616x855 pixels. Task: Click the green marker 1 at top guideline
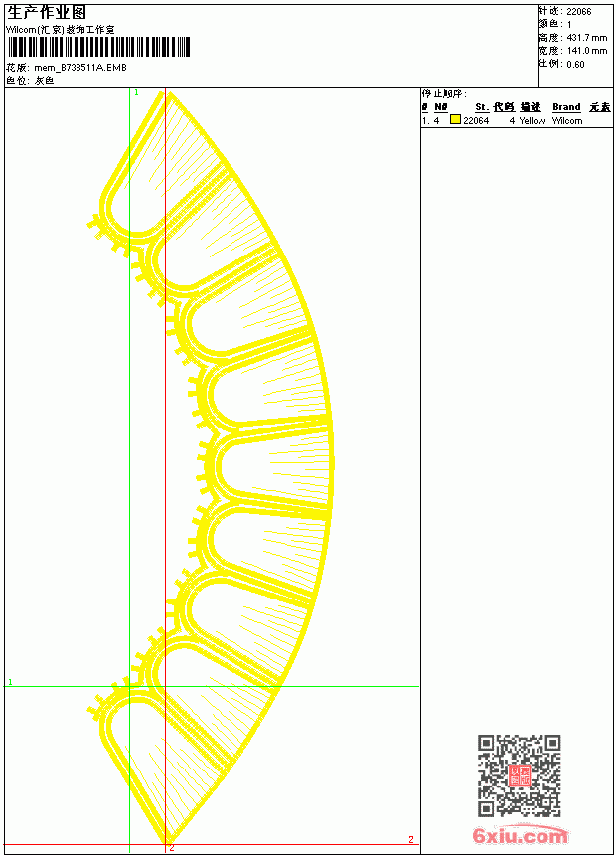pos(136,93)
